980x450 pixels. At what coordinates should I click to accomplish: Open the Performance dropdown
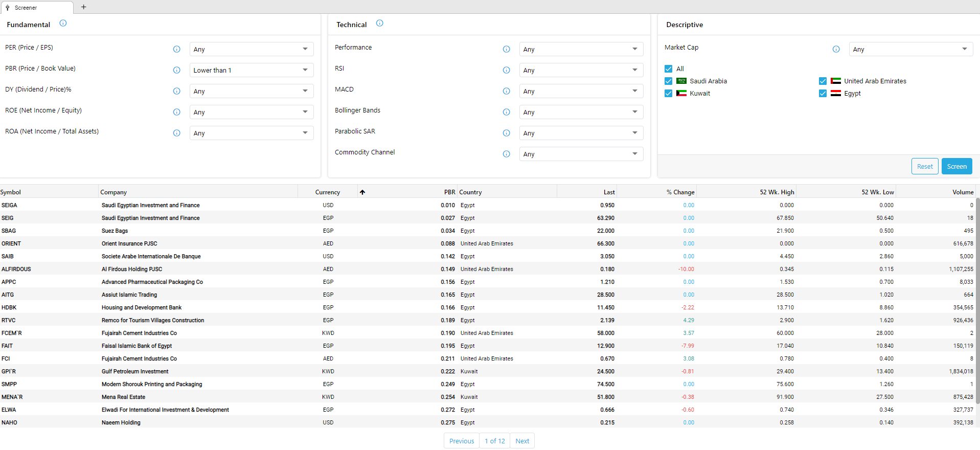pyautogui.click(x=581, y=49)
